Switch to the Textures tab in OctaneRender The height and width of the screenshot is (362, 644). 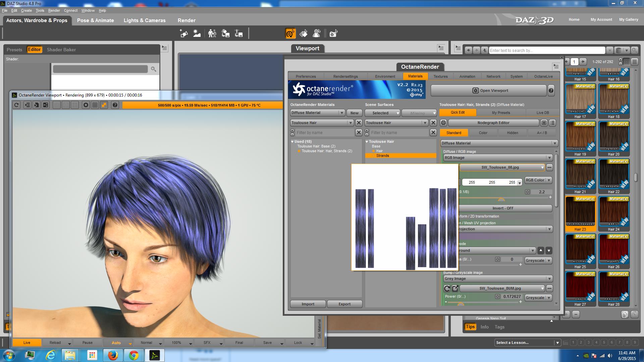[x=440, y=76]
